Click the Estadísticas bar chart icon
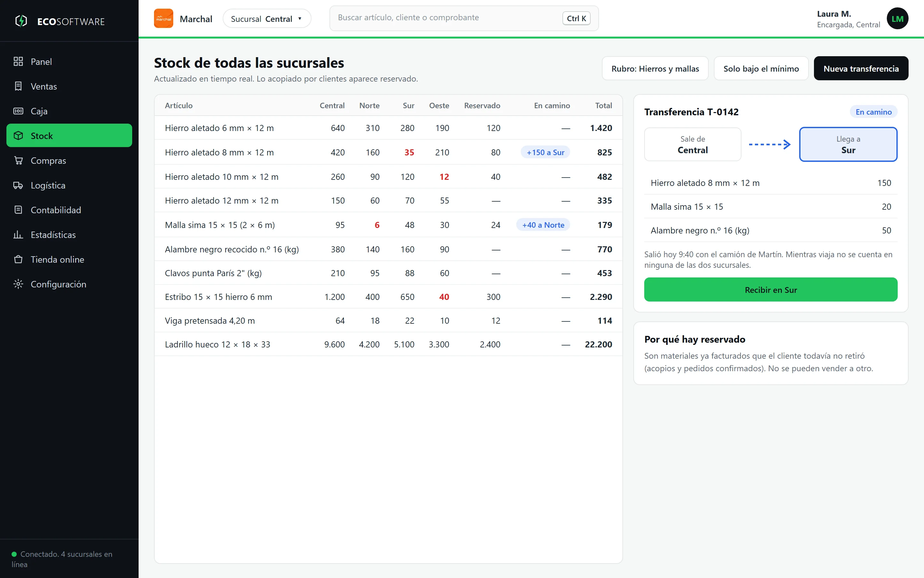Image resolution: width=924 pixels, height=578 pixels. click(x=18, y=235)
